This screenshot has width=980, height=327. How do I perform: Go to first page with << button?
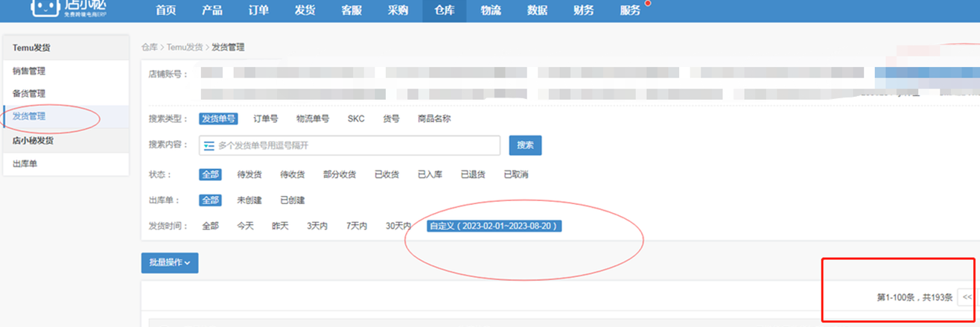(x=967, y=297)
